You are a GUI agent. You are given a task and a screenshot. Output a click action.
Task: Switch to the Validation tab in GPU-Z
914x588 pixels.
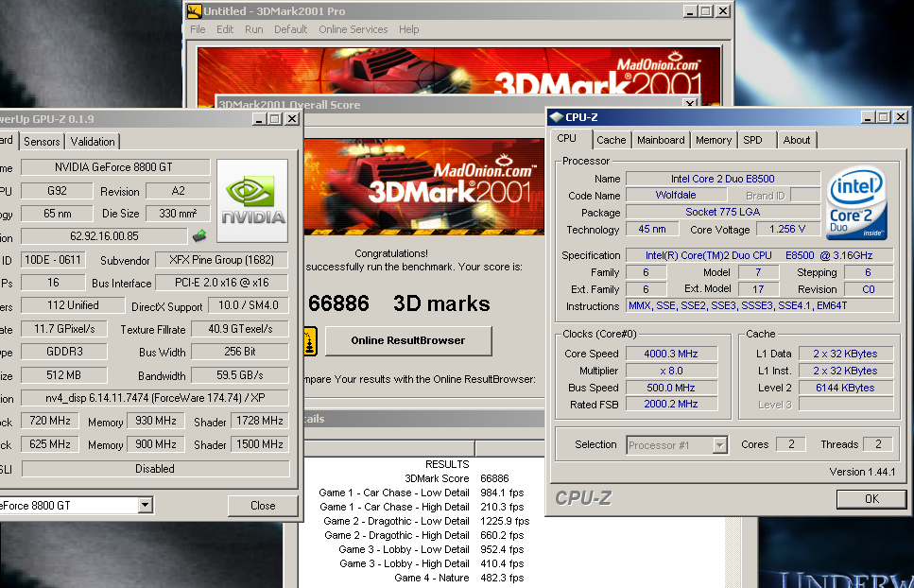coord(93,142)
